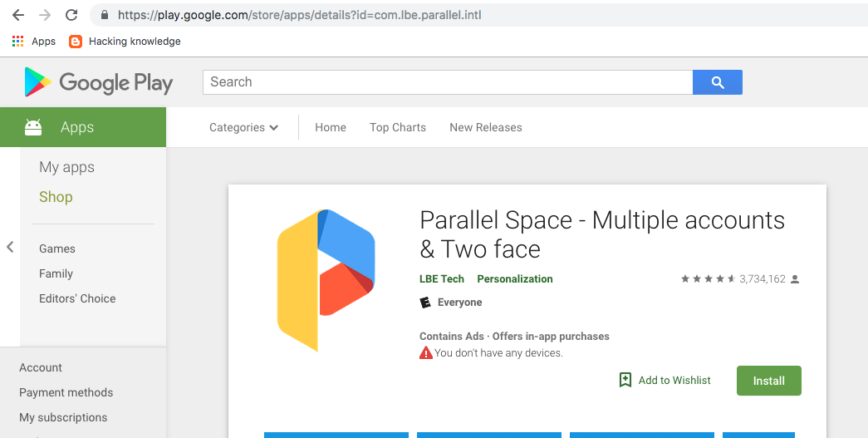Click the green Install button
Screen dimensions: 868x438
click(769, 381)
